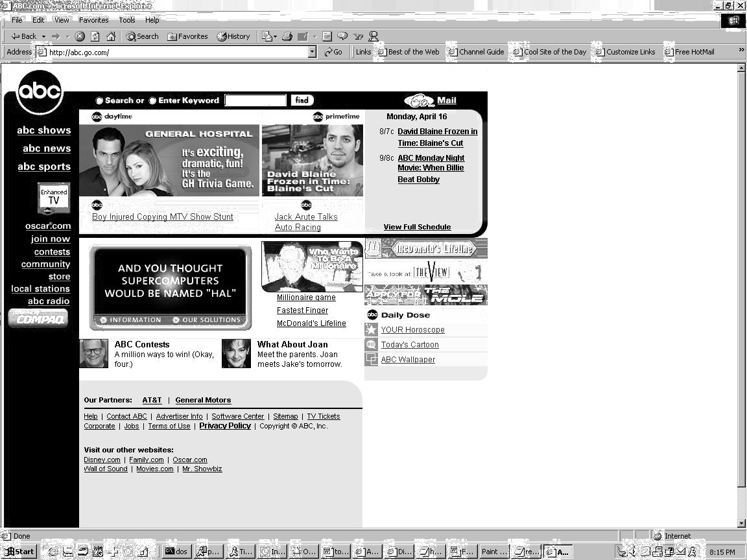Click the speech bubble toolbar icon
The image size is (747, 560).
point(342,36)
